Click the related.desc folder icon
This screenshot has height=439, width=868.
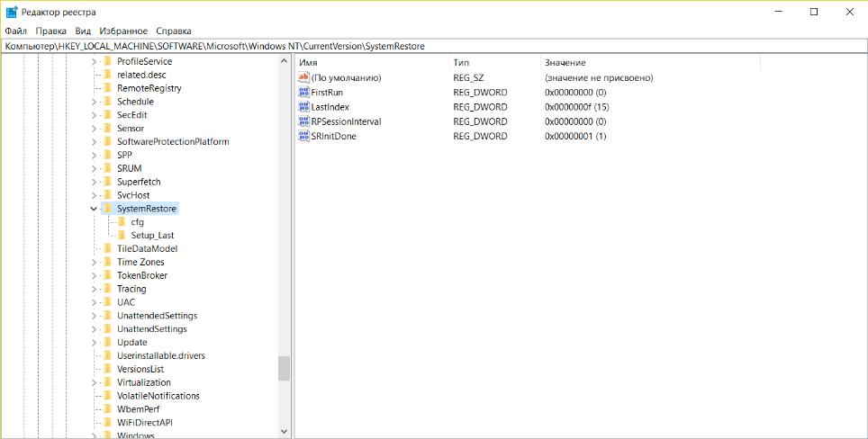point(107,75)
